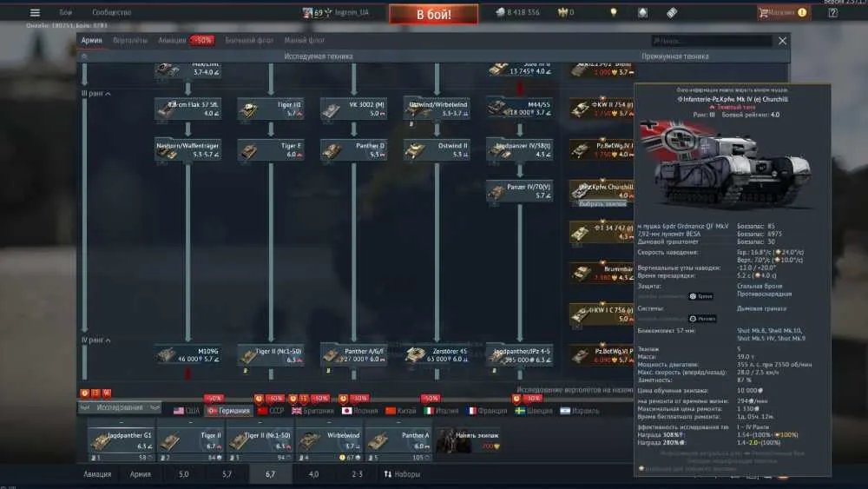Open the Ostwind/Wirbelwind vehicle group
The image size is (868, 489).
(437, 109)
